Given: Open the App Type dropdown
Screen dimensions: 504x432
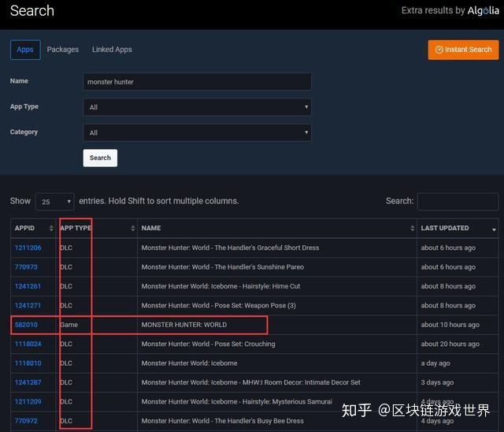Looking at the screenshot, I should click(197, 107).
